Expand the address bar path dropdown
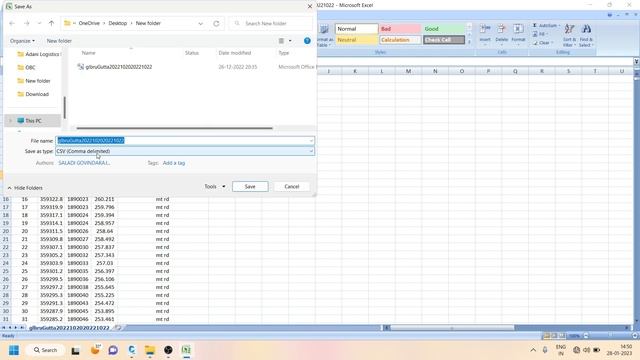This screenshot has width=640, height=360. (x=200, y=23)
